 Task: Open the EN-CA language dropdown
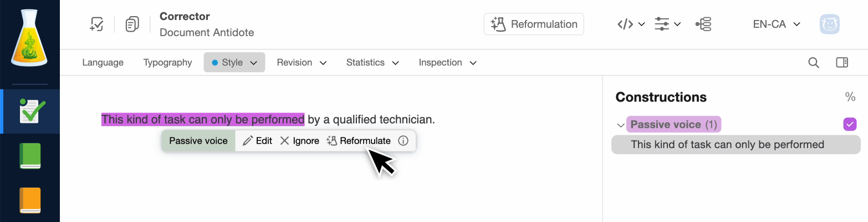pyautogui.click(x=776, y=24)
